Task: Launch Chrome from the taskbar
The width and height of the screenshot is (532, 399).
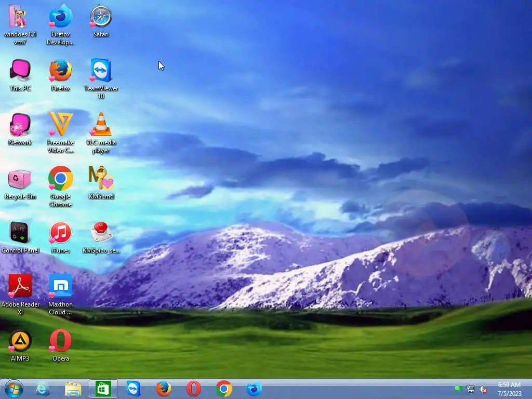Action: (224, 389)
